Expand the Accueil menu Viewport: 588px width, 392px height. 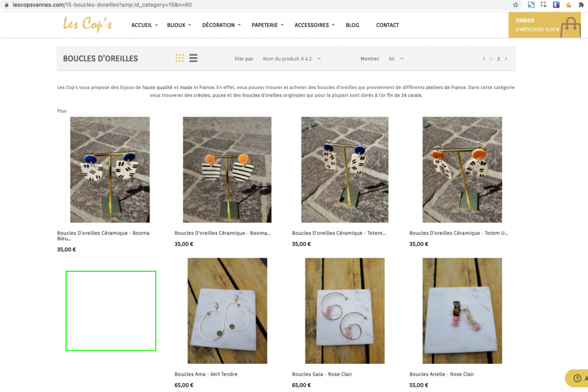[x=145, y=25]
